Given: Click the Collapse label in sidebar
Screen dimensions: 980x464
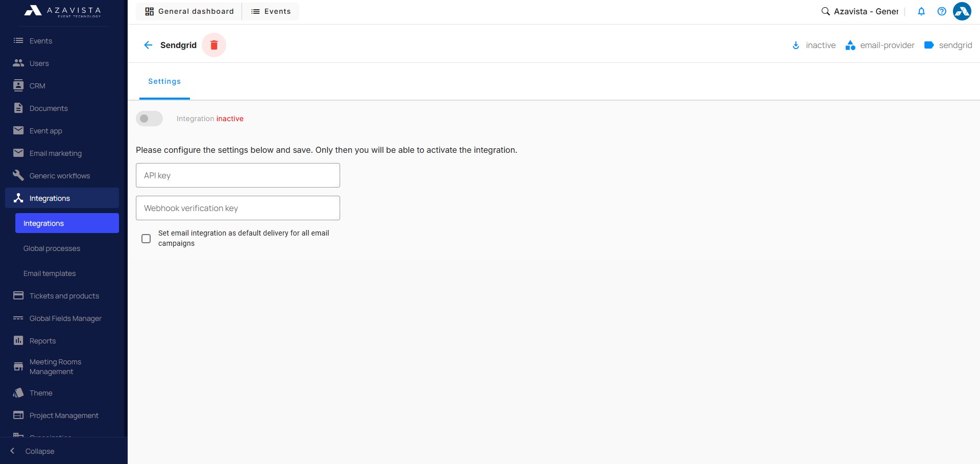Looking at the screenshot, I should pyautogui.click(x=40, y=451).
